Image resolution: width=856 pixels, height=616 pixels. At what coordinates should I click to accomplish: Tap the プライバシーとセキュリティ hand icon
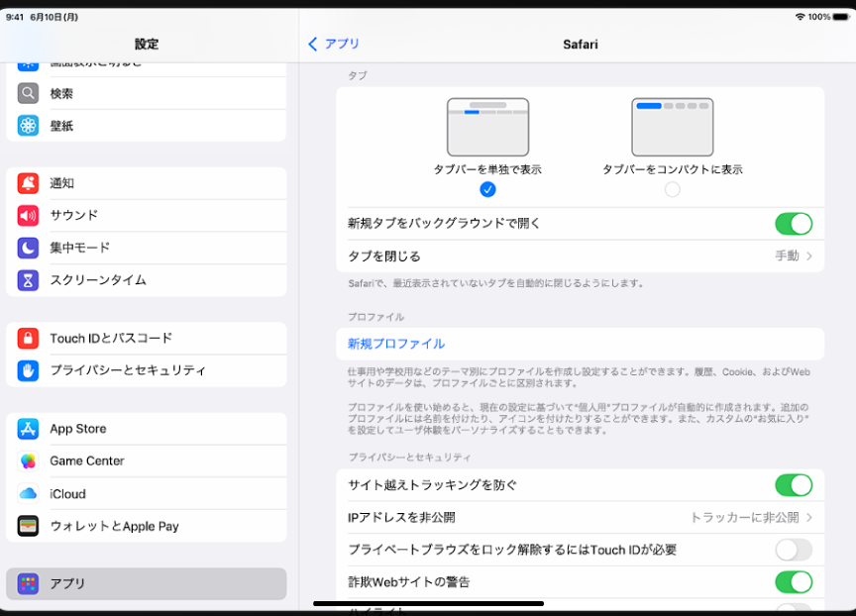click(28, 370)
